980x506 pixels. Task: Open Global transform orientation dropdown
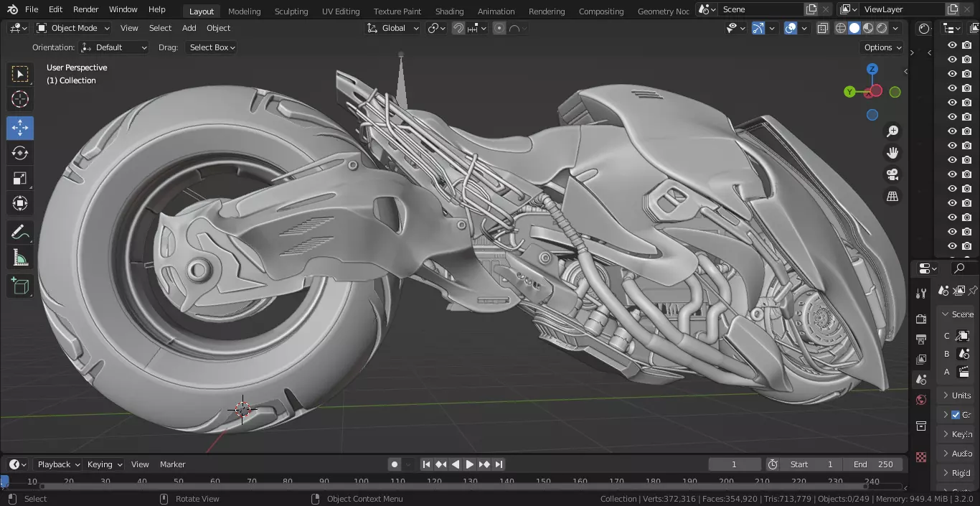pyautogui.click(x=393, y=28)
